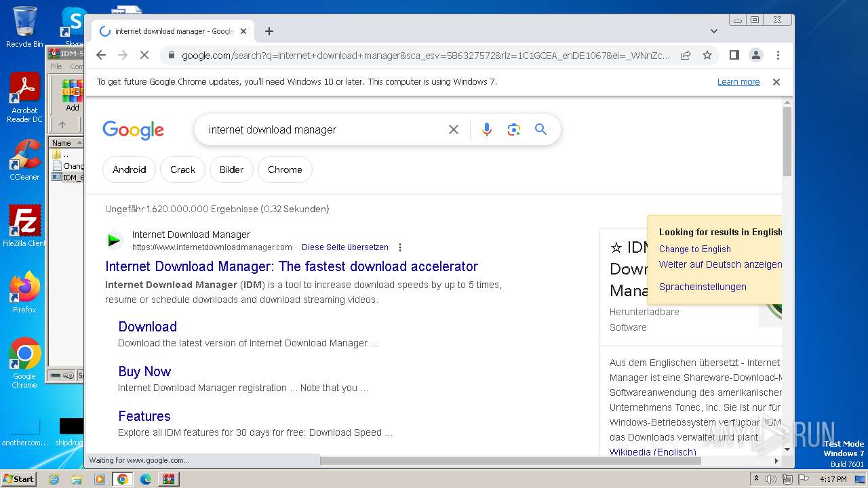Image resolution: width=868 pixels, height=488 pixels.
Task: Open the result's three-dot options
Action: coord(400,247)
